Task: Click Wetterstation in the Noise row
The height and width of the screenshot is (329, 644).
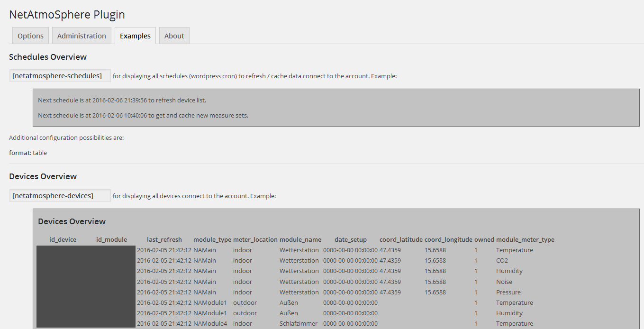Action: 299,282
